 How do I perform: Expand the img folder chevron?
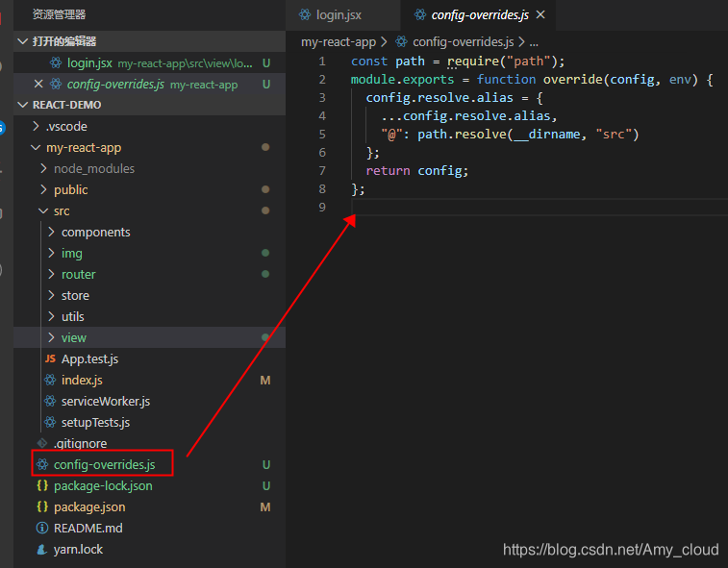(52, 254)
